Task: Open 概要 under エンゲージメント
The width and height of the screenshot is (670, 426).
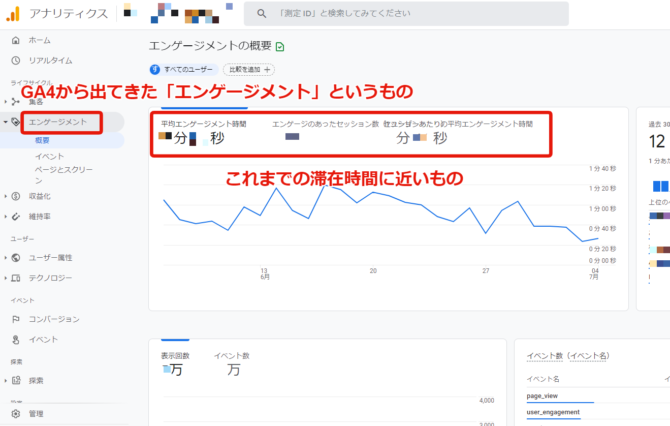Action: coord(42,140)
